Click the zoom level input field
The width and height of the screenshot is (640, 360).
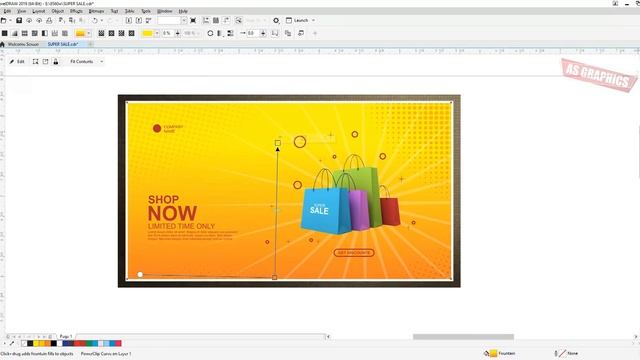169,20
